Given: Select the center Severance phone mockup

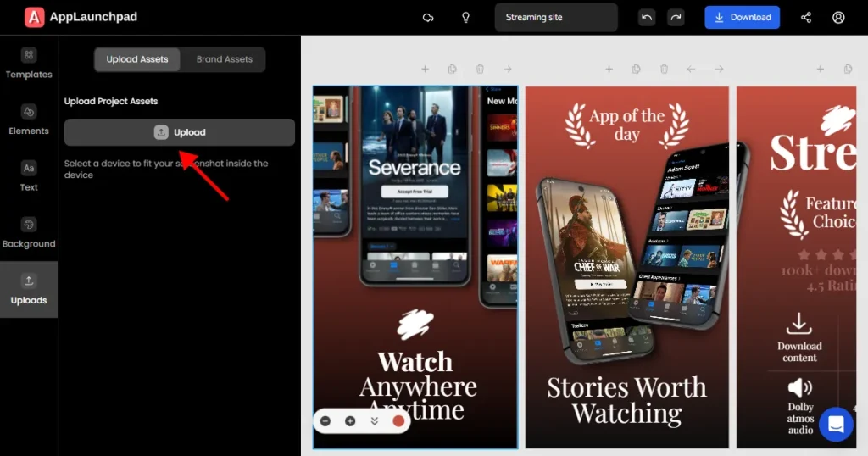Looking at the screenshot, I should (x=414, y=186).
